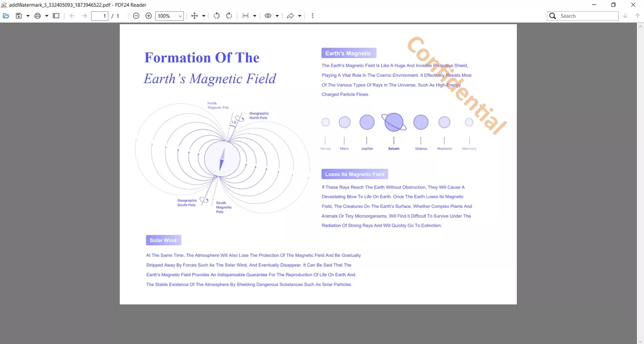Image resolution: width=644 pixels, height=344 pixels.
Task: Go back using the left navigation arrow
Action: pos(72,15)
